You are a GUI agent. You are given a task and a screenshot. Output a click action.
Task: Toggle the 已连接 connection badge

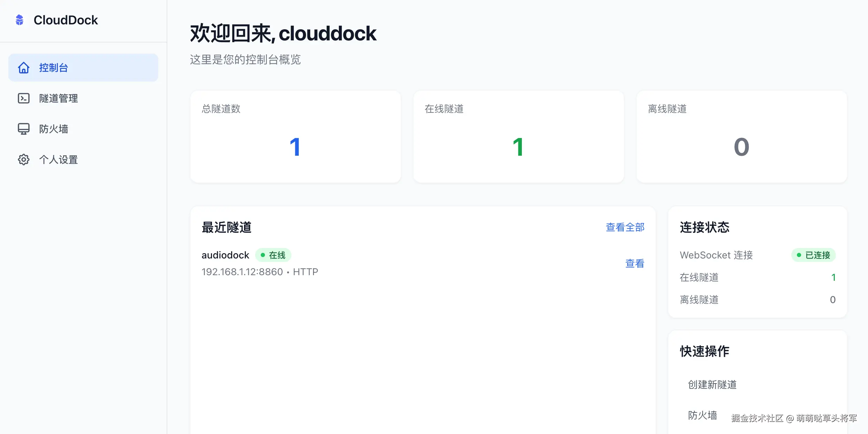(x=813, y=255)
